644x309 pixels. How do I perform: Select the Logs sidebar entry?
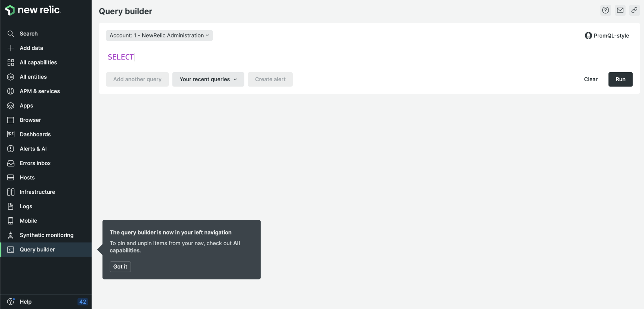click(26, 206)
